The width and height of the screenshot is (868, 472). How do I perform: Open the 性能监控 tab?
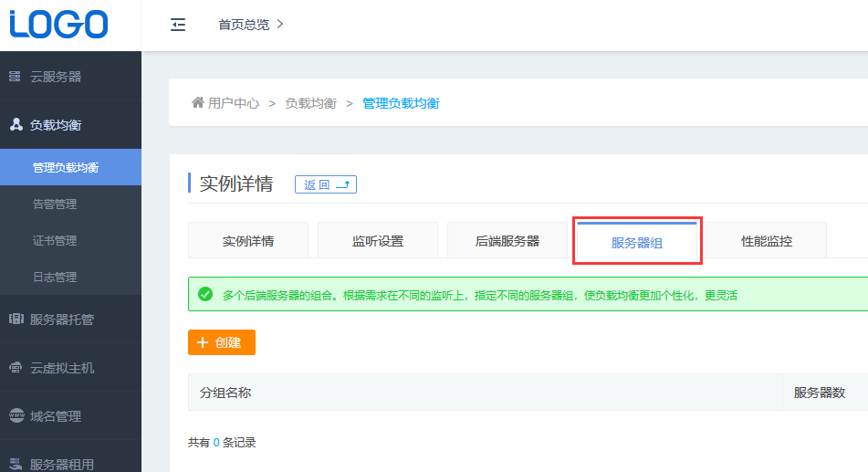point(767,242)
